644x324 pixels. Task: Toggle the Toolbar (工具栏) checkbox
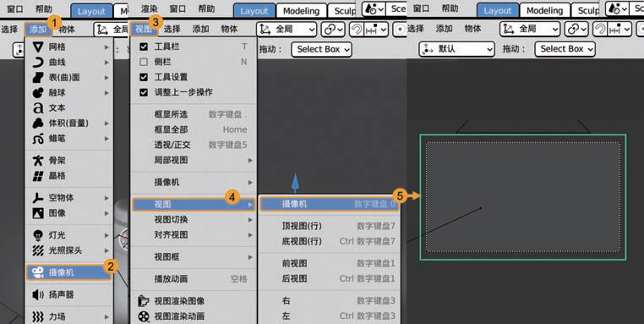144,47
